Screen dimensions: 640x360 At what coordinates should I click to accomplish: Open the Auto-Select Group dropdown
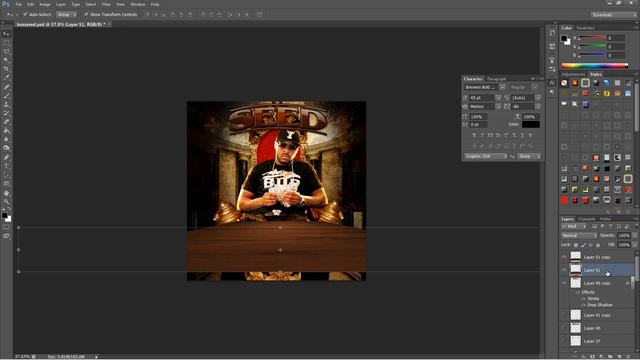pyautogui.click(x=66, y=14)
